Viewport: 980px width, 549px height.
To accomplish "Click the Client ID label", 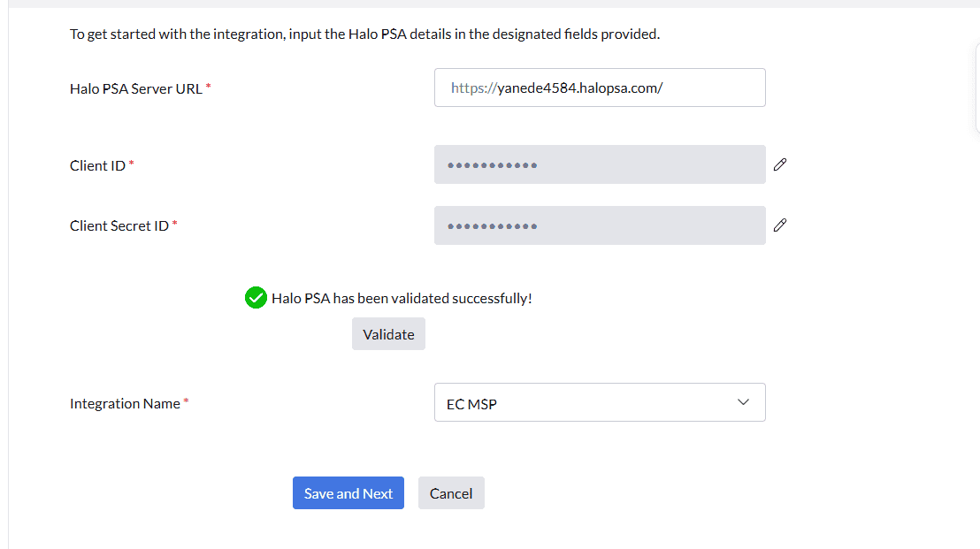I will pyautogui.click(x=97, y=165).
